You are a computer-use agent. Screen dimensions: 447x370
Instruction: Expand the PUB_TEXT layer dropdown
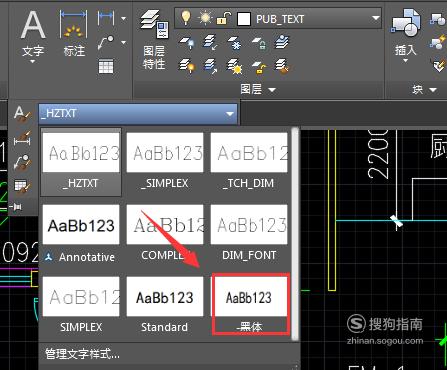376,18
